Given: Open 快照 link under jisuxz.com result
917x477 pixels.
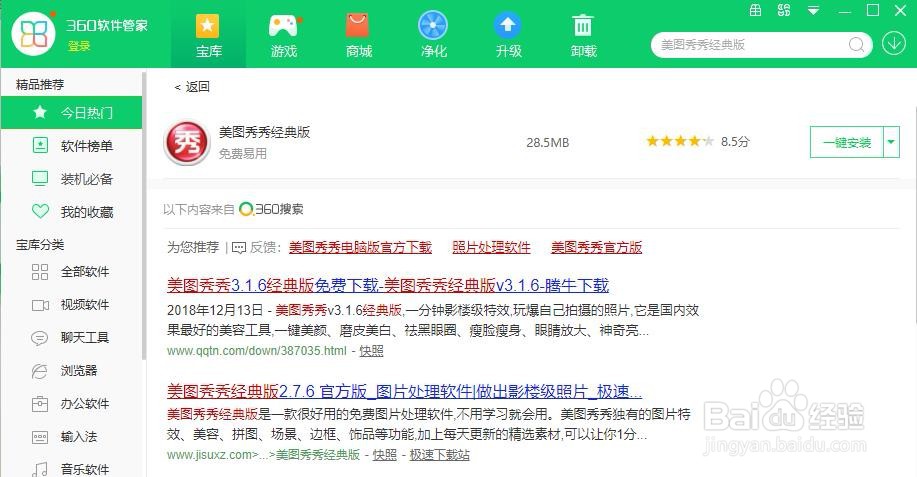Looking at the screenshot, I should tap(384, 455).
